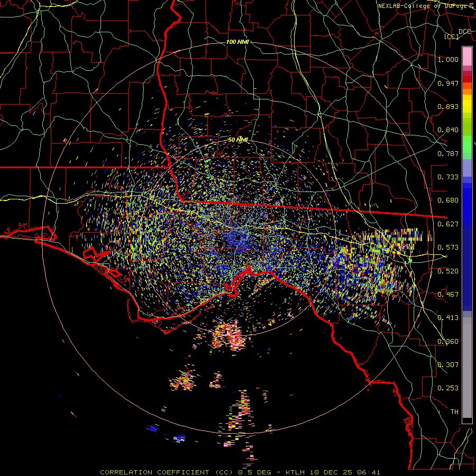Select the 0.467 scale label

click(448, 295)
